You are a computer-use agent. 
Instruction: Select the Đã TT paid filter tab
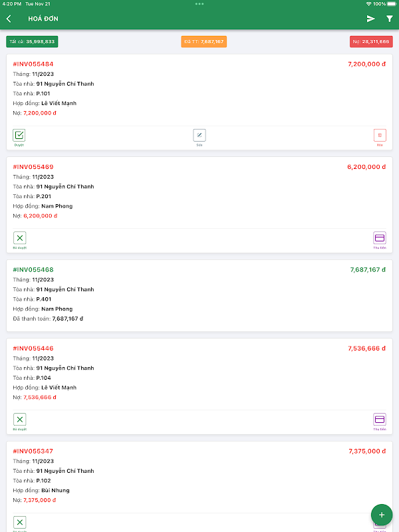coord(203,41)
